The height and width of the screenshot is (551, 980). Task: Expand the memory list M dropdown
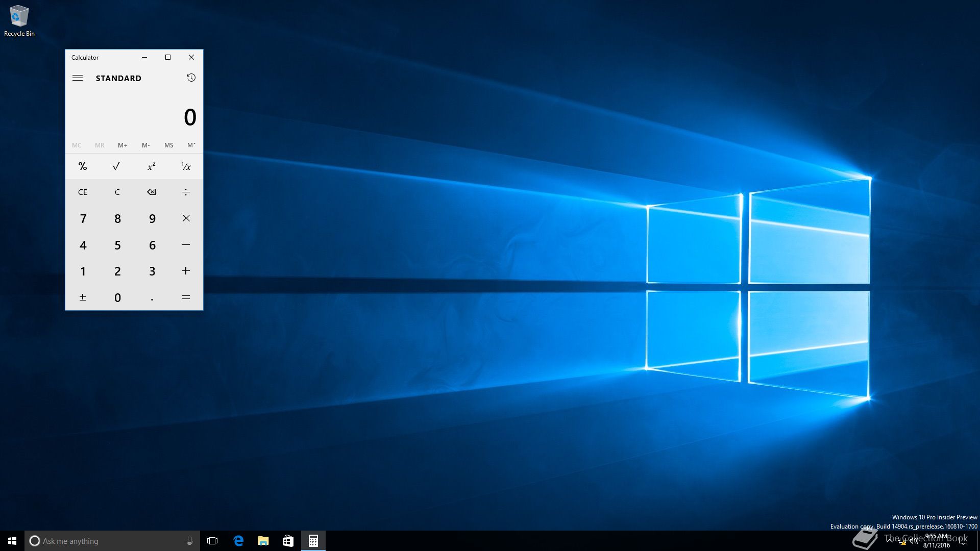tap(191, 145)
